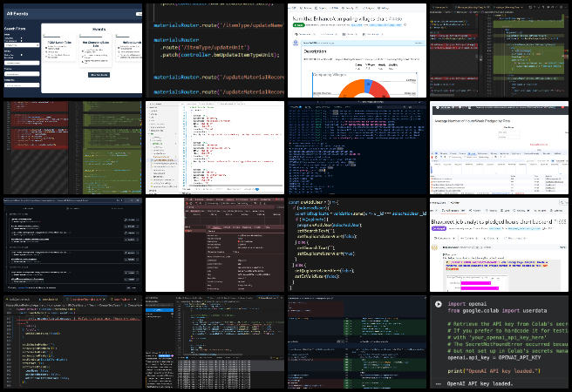Image resolution: width=572 pixels, height=392 pixels.
Task: Open the All Events page thumbnail
Action: coord(72,51)
